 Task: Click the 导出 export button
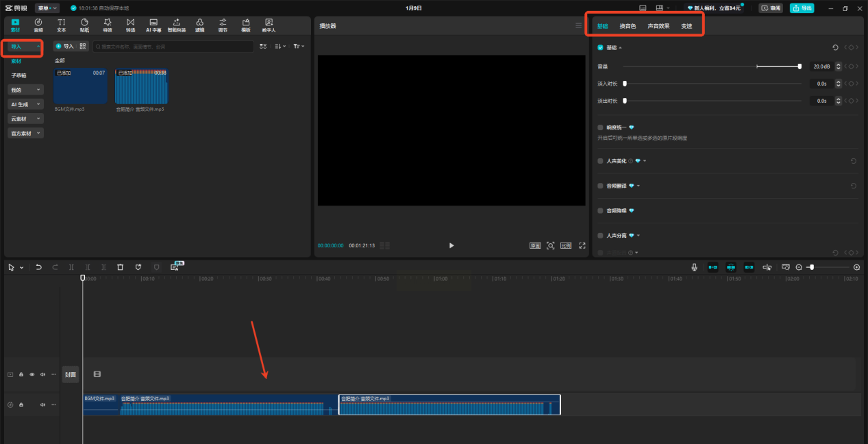coord(802,8)
